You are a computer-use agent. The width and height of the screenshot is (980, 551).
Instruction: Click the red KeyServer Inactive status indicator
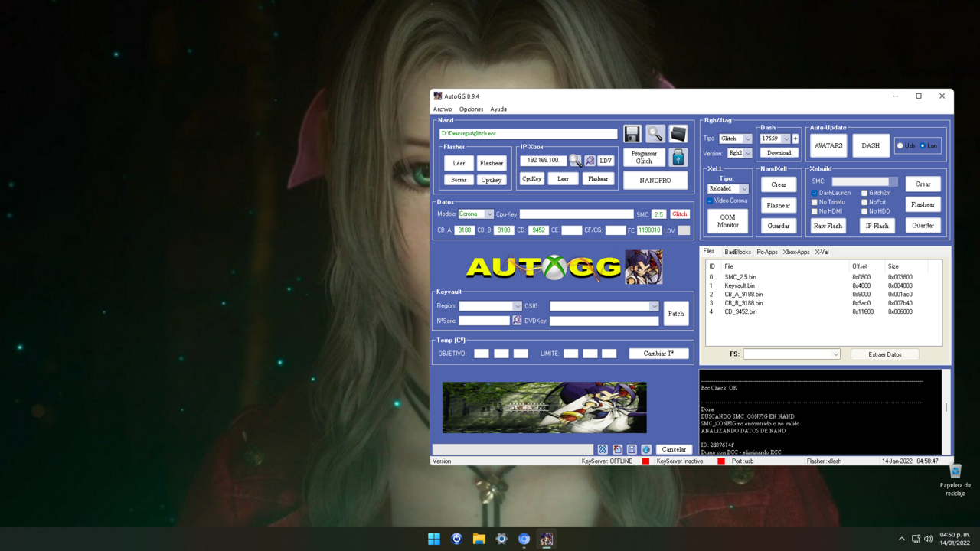click(x=720, y=461)
